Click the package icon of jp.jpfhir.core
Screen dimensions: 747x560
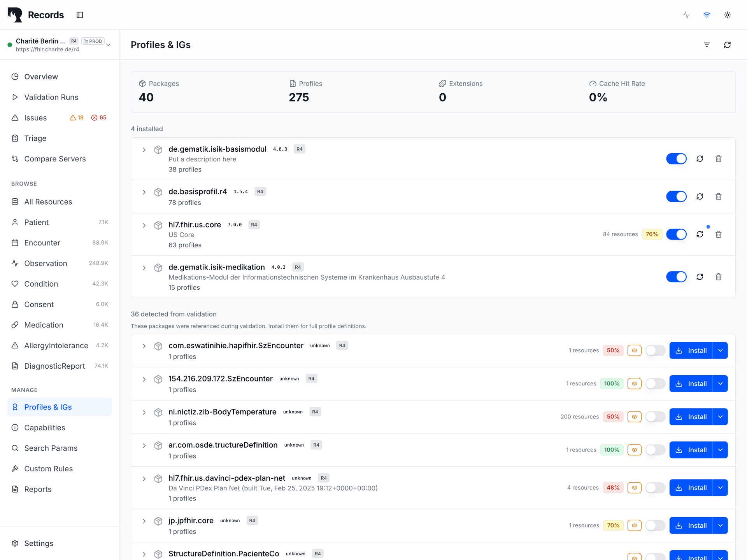(158, 521)
